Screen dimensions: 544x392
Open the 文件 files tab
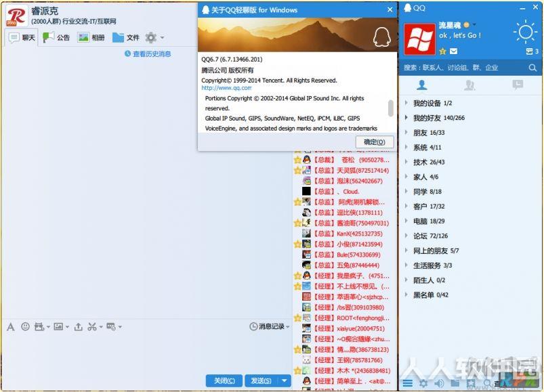point(125,37)
